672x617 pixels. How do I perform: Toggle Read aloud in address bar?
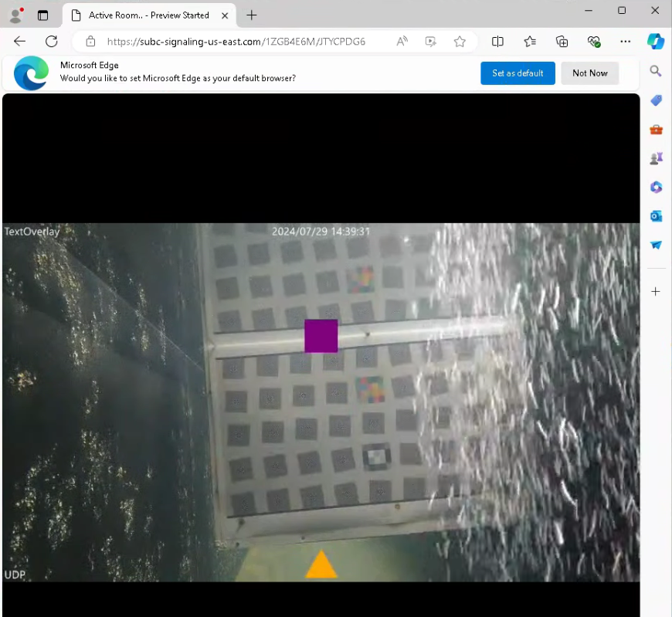pos(402,42)
